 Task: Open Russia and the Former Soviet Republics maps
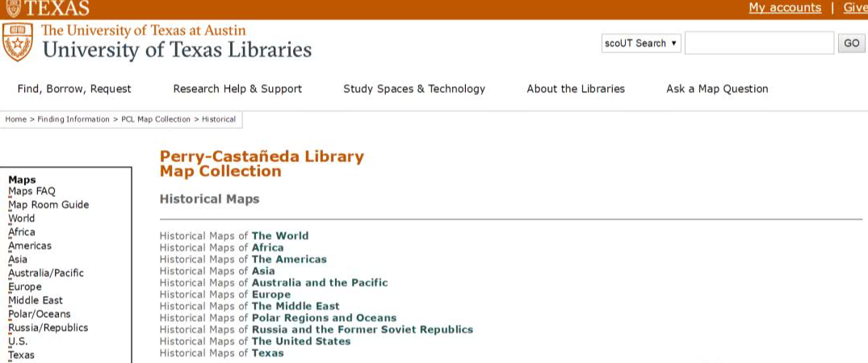362,330
